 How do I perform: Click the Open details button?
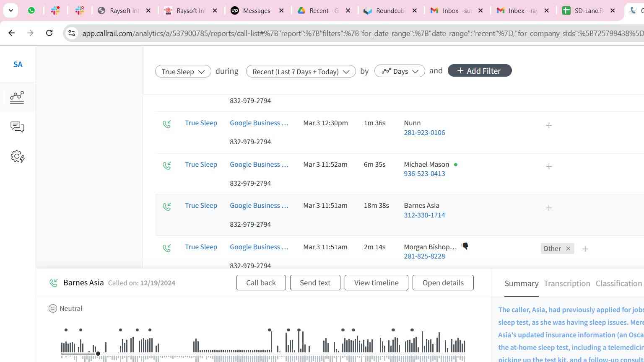[443, 283]
